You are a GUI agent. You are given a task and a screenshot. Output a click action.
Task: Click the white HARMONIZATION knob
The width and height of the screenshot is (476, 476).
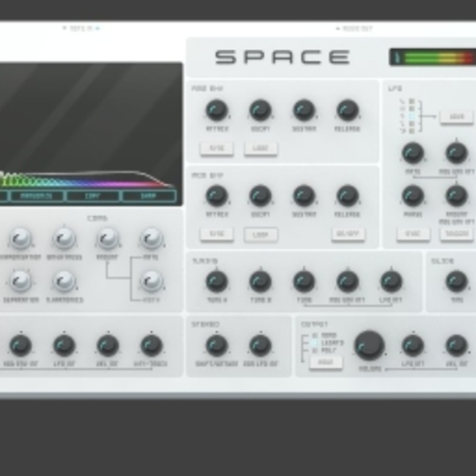21,239
